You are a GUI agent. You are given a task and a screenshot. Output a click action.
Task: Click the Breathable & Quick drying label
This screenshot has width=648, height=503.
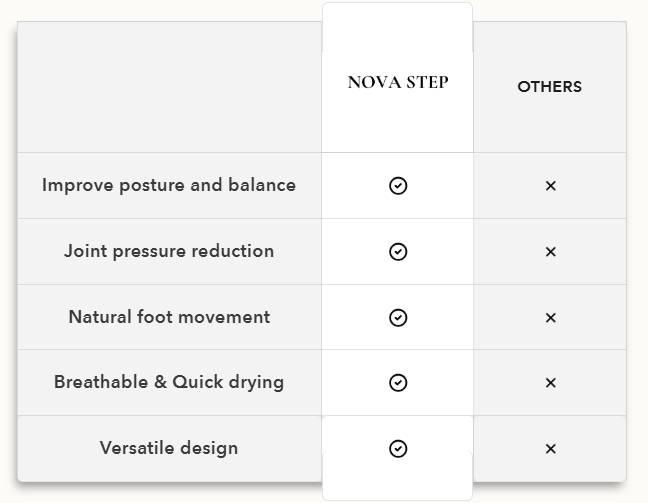point(169,382)
